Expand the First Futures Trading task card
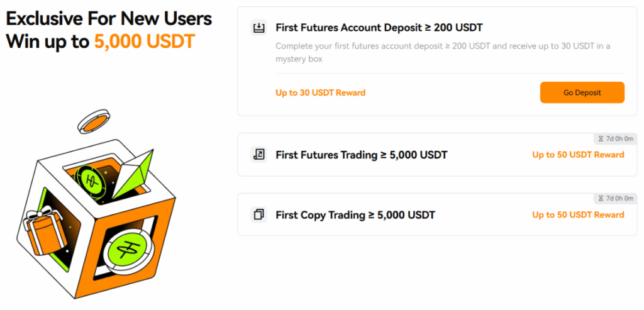The height and width of the screenshot is (310, 644). (438, 155)
